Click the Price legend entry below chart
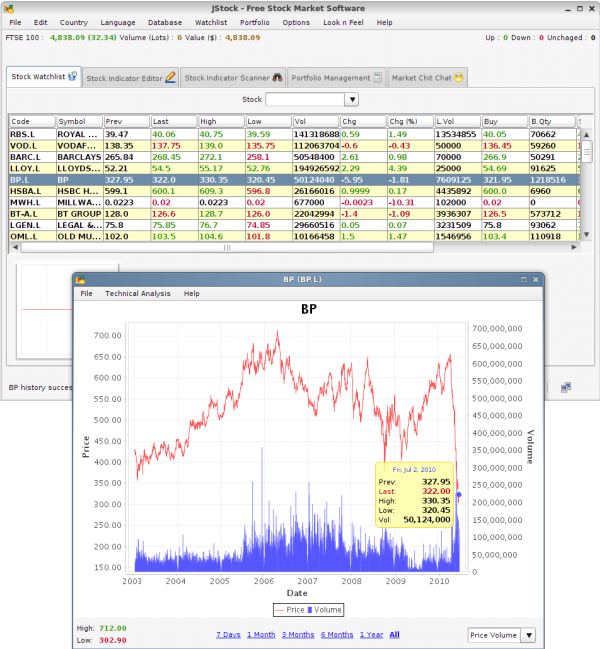 [290, 610]
